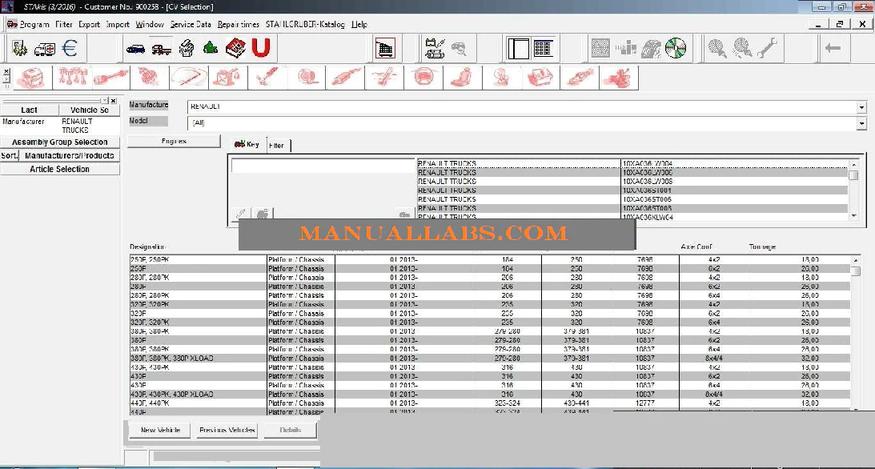
Task: Open the Import menu
Action: click(118, 25)
